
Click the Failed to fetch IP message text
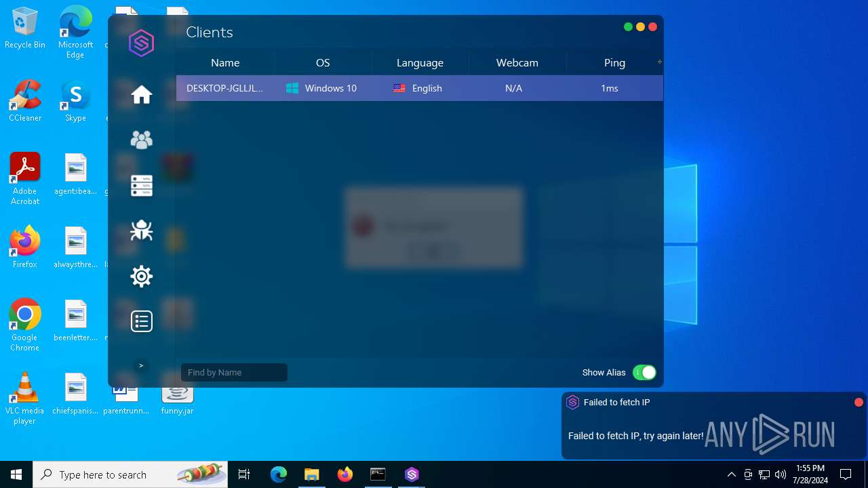point(635,436)
